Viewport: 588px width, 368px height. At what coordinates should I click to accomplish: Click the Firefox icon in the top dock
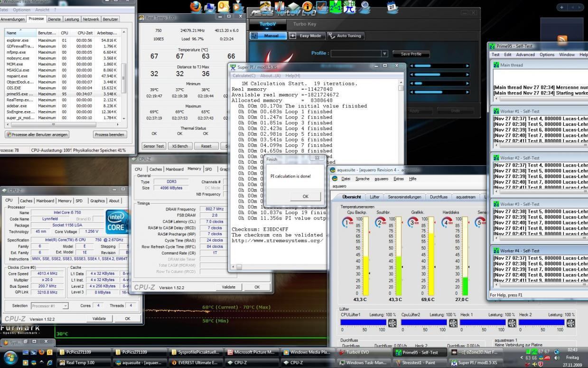click(196, 7)
